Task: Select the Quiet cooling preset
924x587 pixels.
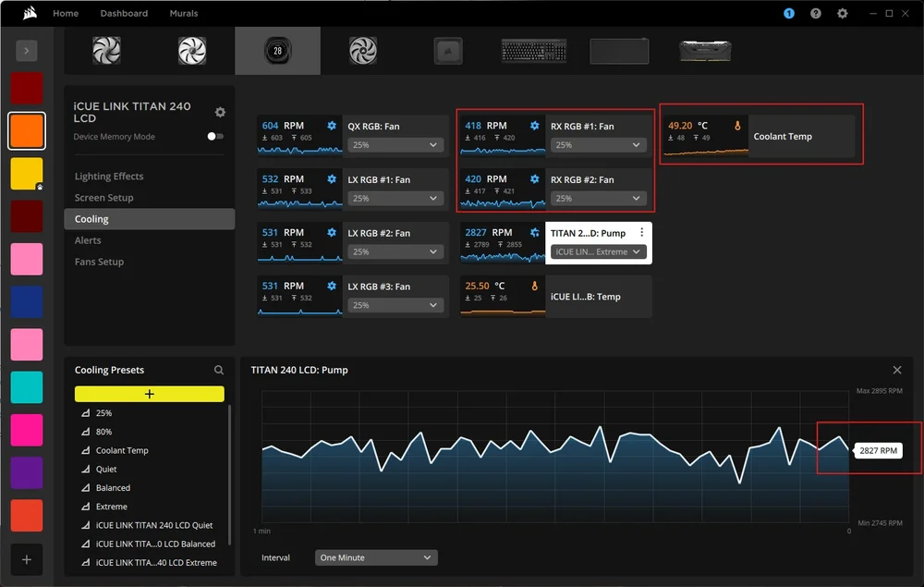Action: point(106,469)
